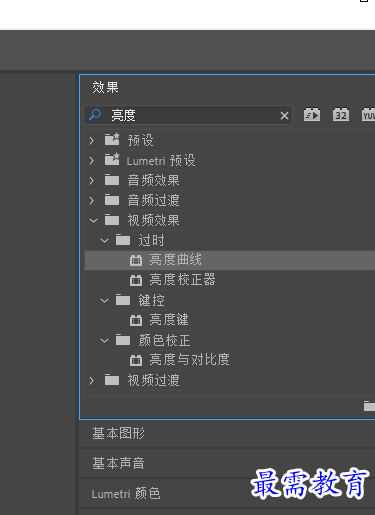Toggle 32-bit color effects filter icon

[341, 115]
